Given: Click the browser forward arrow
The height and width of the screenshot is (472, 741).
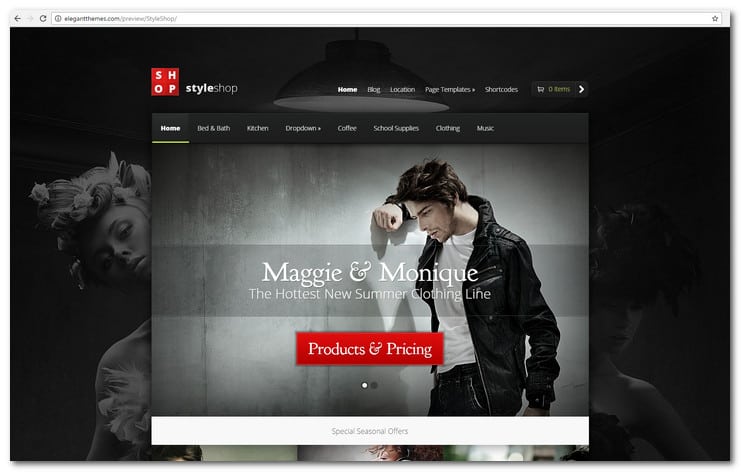Looking at the screenshot, I should (30, 18).
